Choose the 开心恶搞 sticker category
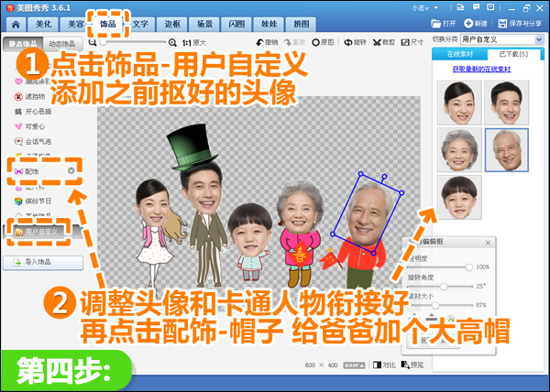The image size is (550, 392). coord(33,112)
